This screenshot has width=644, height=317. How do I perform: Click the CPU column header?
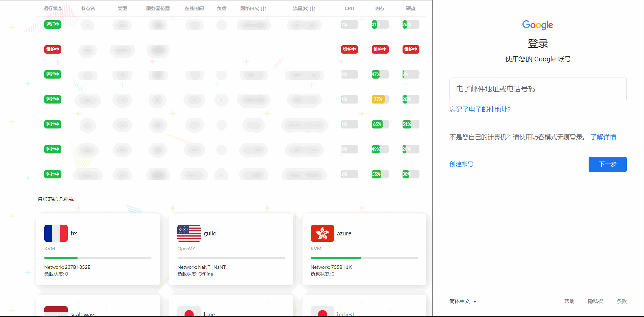click(349, 8)
